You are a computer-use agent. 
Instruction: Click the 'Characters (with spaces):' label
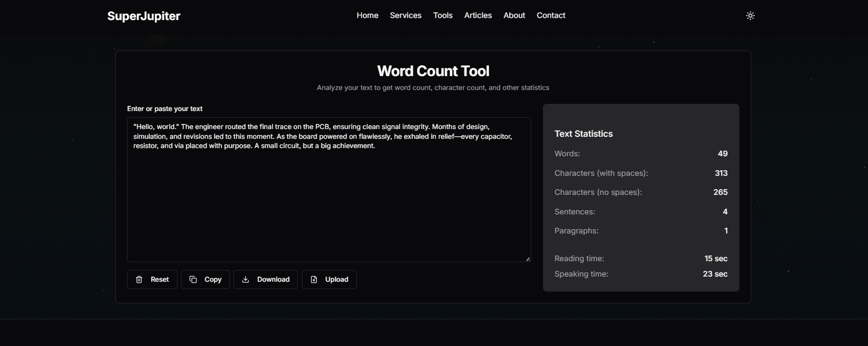click(601, 173)
